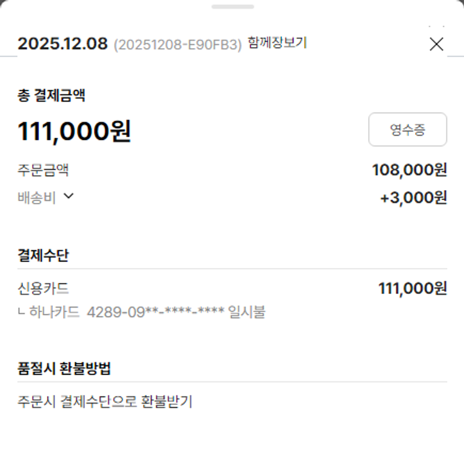Viewport: 464px width, 476px height.
Task: Click the 주문시 결제수단으로 환불받기 text
Action: (x=105, y=402)
